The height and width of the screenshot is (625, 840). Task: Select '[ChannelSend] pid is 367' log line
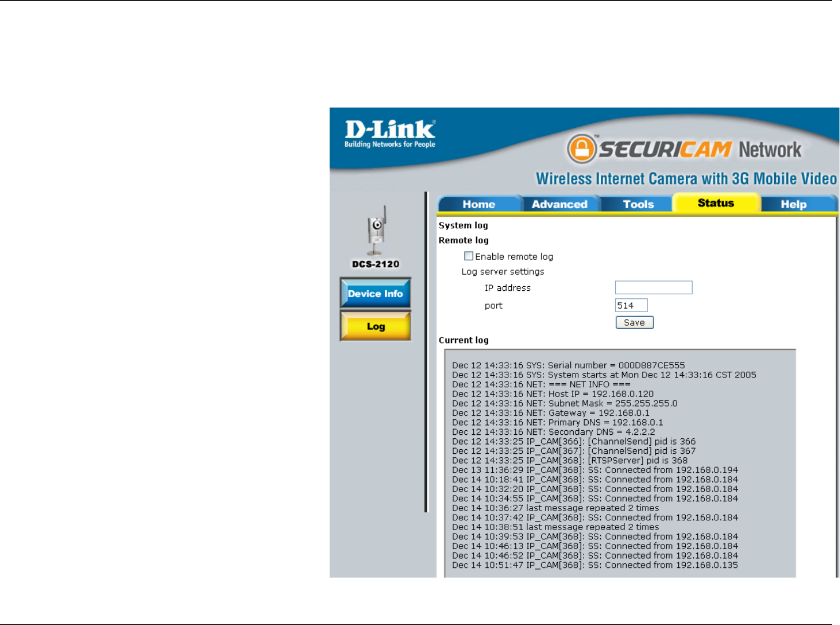point(574,451)
